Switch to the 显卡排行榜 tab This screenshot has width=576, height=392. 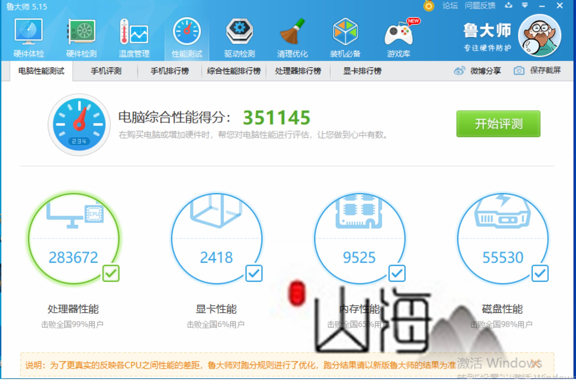[x=362, y=71]
